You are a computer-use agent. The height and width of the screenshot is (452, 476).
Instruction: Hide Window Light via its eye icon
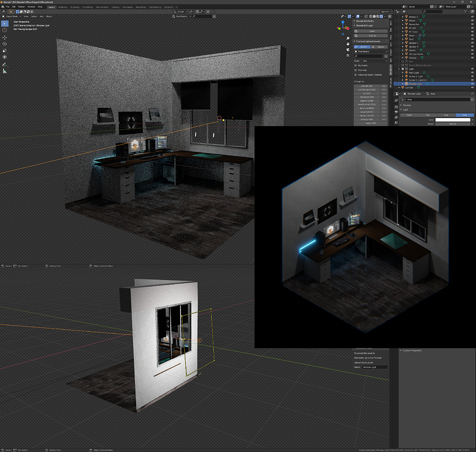472,84
